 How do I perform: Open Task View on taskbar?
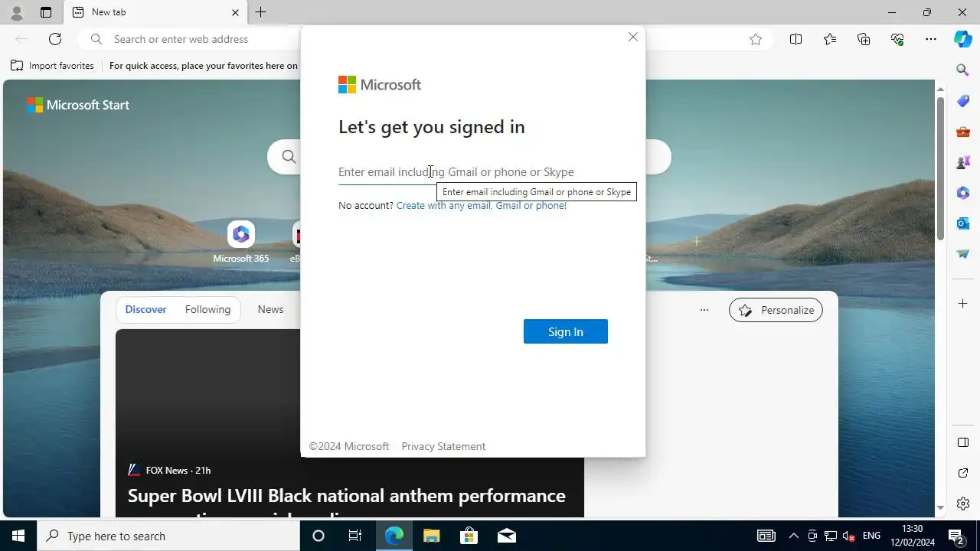click(x=355, y=536)
